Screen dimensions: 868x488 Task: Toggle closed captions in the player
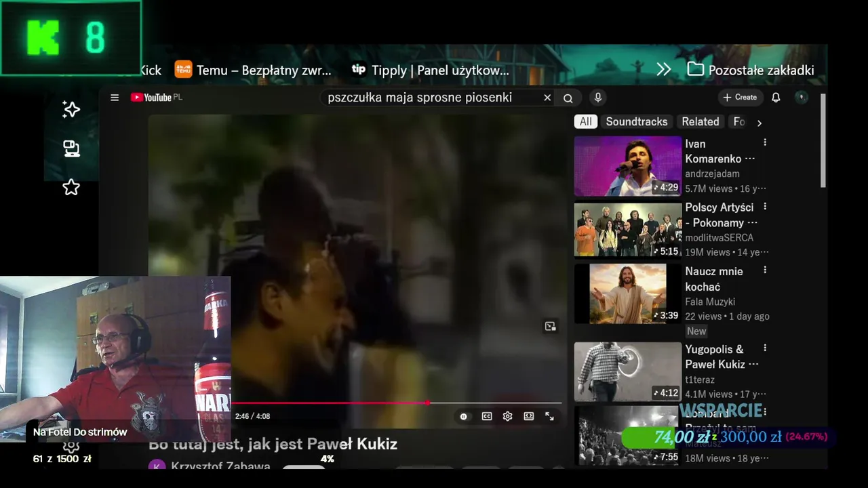(487, 416)
